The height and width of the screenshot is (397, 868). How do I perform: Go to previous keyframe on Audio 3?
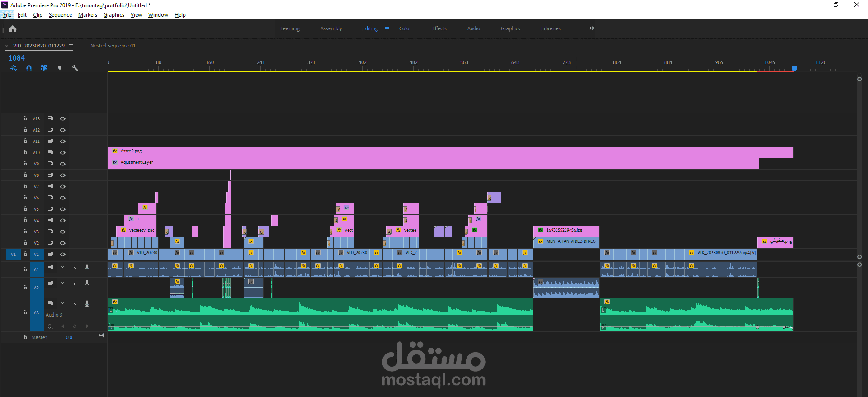pos(63,326)
